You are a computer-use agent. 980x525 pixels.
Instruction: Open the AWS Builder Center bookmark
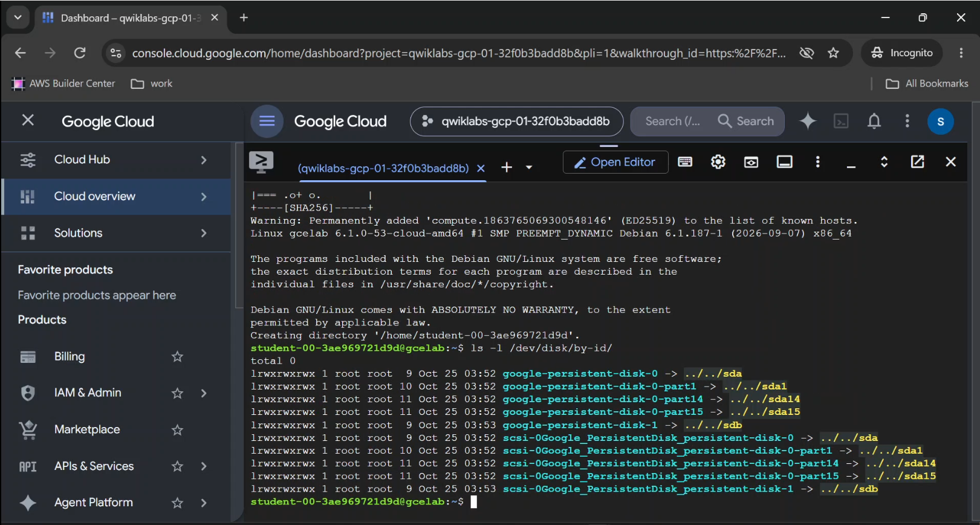63,83
